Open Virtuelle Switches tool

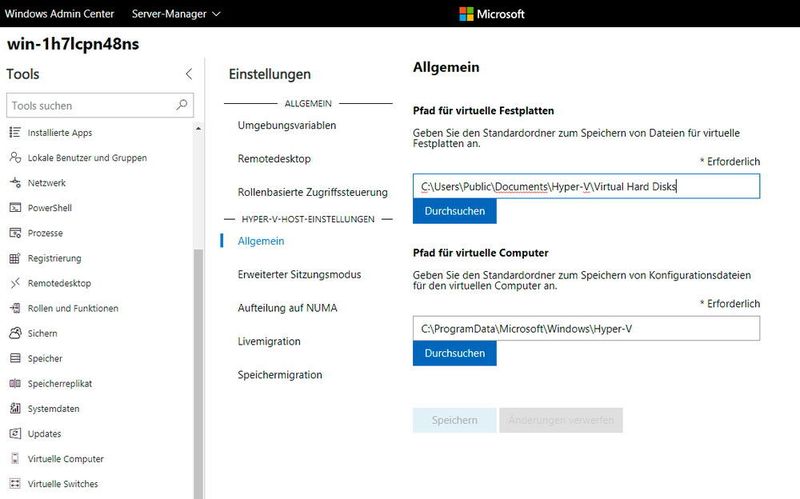(x=63, y=484)
